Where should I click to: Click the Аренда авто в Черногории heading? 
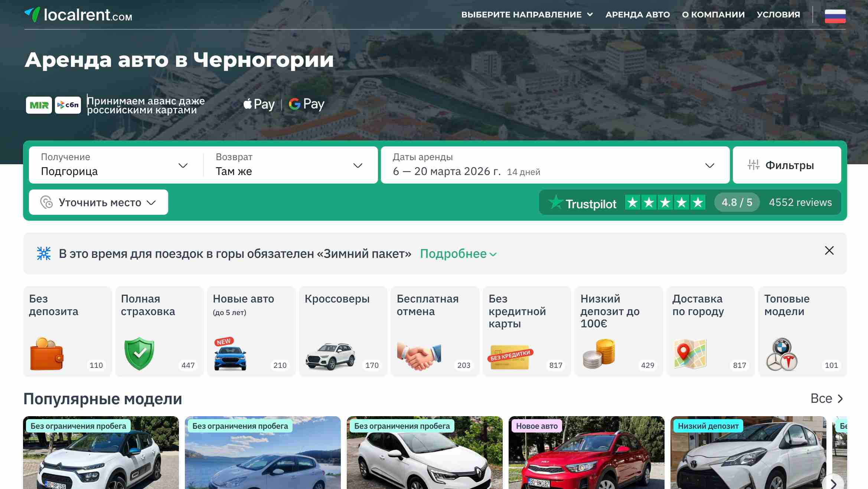pos(179,60)
